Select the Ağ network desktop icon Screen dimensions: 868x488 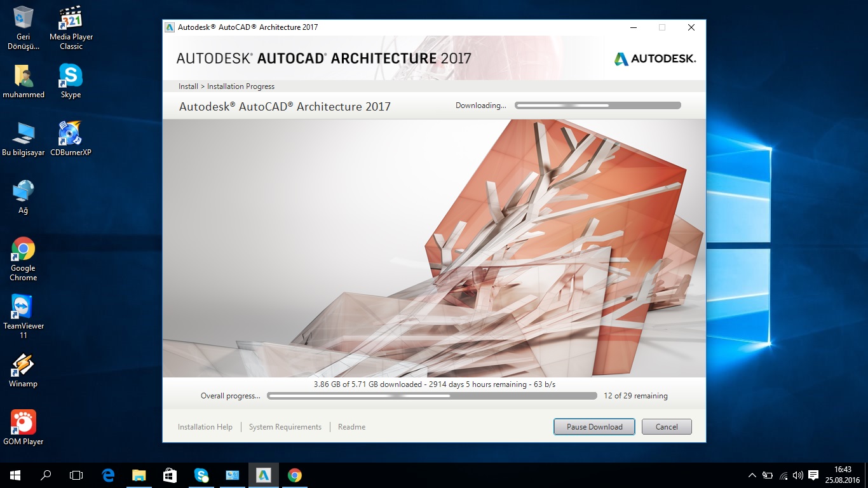pos(24,197)
